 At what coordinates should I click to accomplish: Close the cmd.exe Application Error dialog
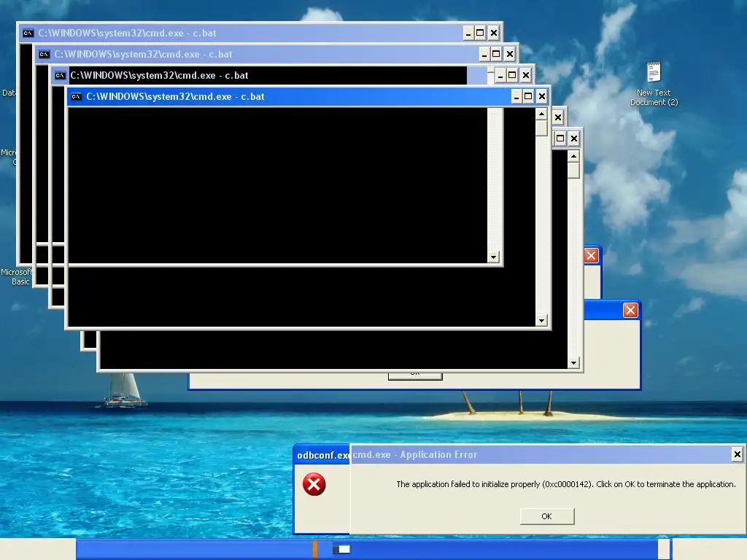[737, 454]
